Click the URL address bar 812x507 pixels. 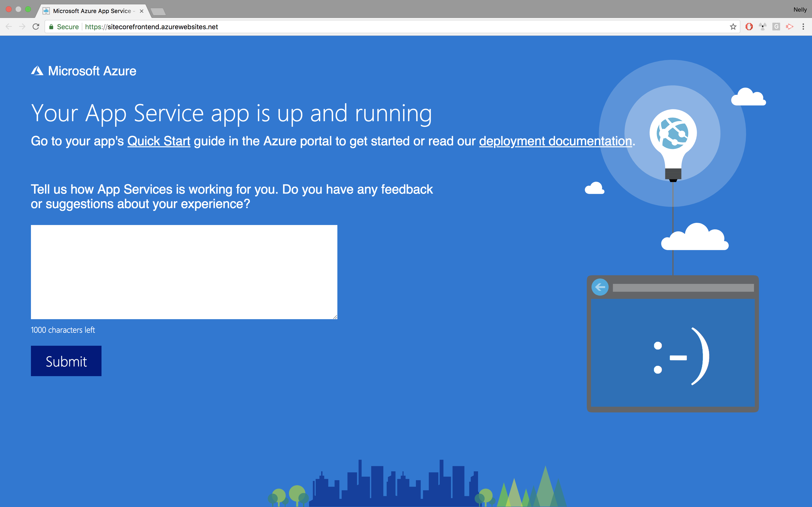click(x=403, y=27)
